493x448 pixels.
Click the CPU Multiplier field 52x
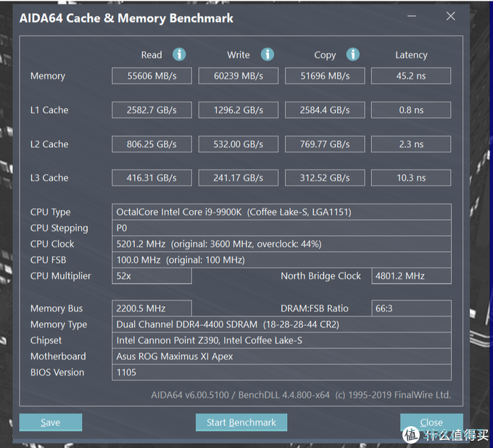pos(152,276)
